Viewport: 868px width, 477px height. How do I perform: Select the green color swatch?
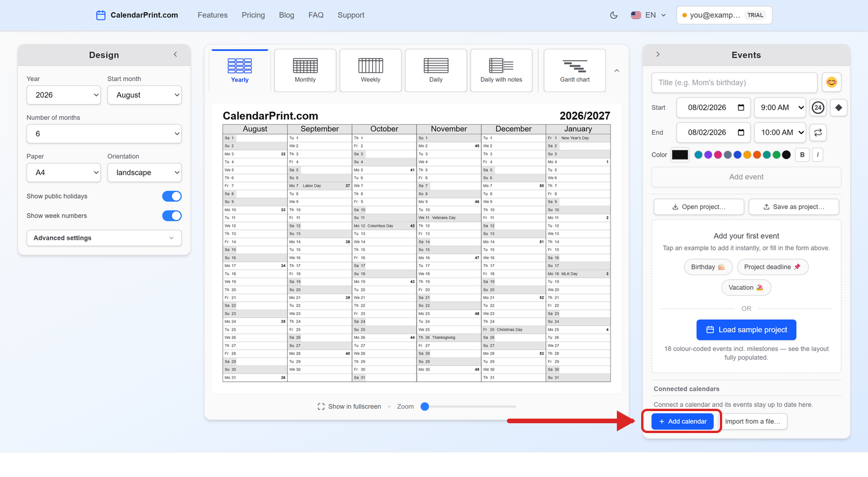[x=777, y=154]
